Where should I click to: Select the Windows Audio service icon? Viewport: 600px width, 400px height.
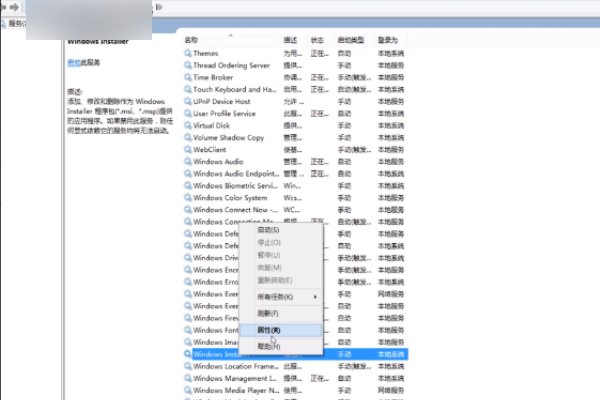(188, 161)
